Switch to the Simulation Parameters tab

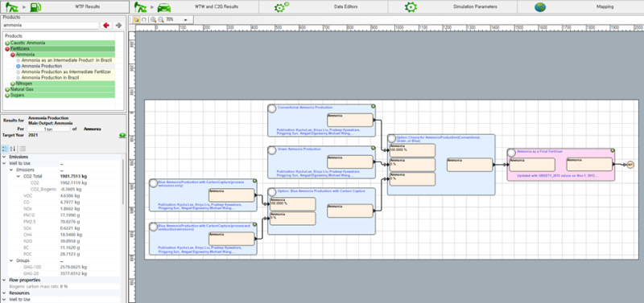click(452, 6)
